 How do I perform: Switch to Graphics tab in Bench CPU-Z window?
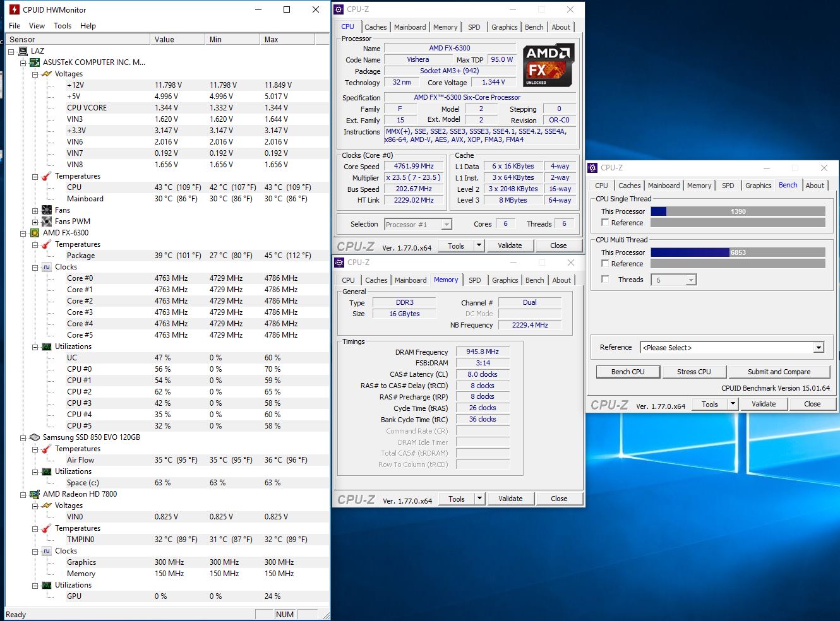(x=758, y=186)
